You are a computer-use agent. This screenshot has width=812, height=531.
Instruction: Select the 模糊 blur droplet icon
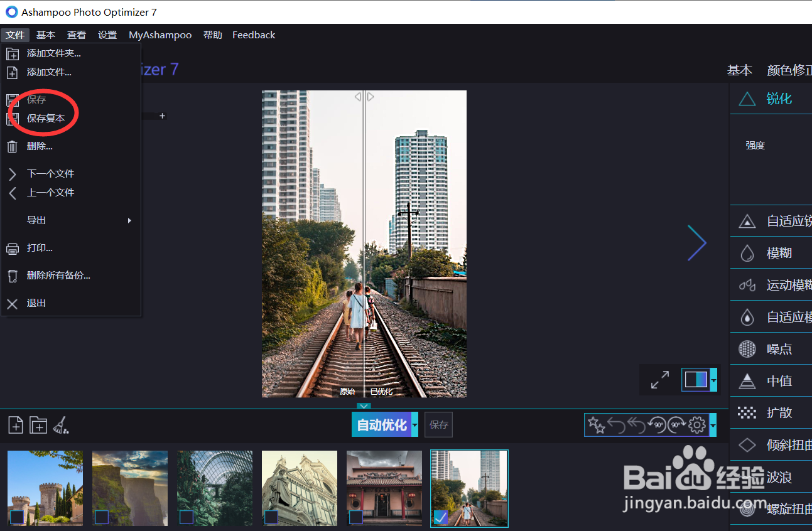747,253
